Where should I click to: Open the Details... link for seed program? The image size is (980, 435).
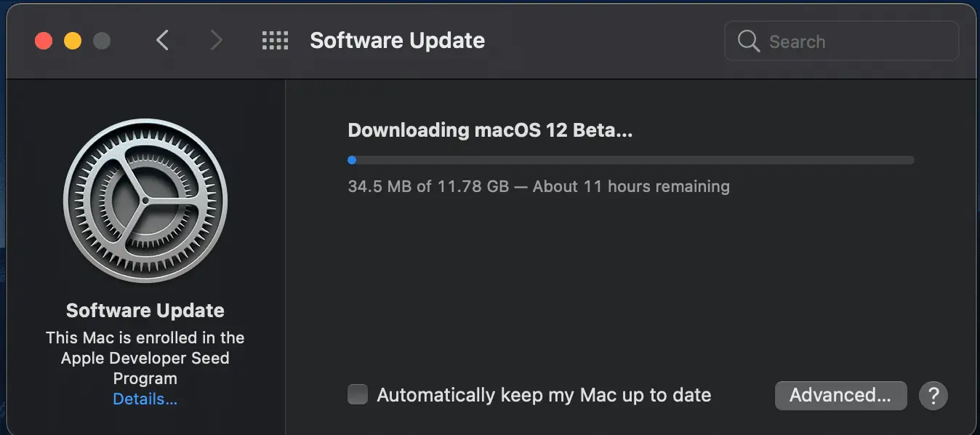pyautogui.click(x=145, y=399)
